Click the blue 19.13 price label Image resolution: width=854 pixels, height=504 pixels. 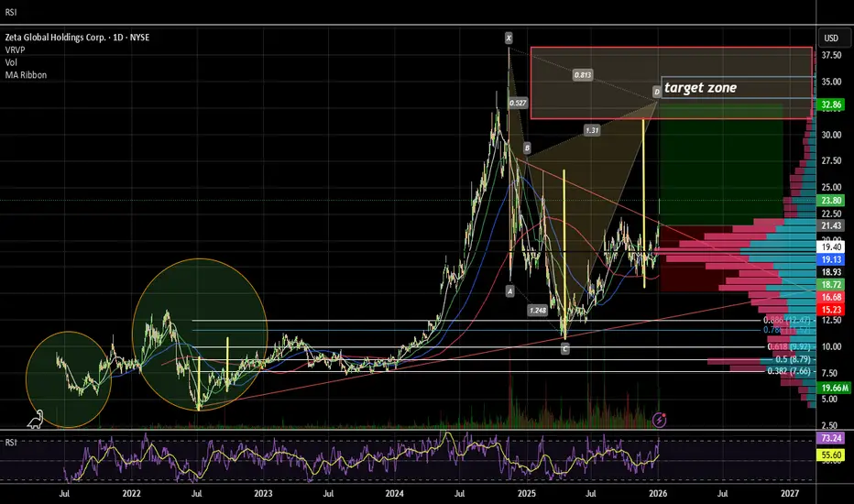(x=831, y=259)
